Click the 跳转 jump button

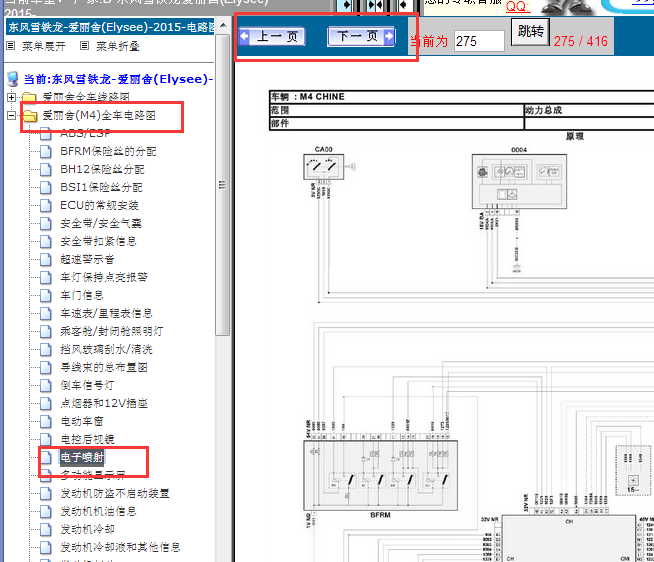pos(530,31)
